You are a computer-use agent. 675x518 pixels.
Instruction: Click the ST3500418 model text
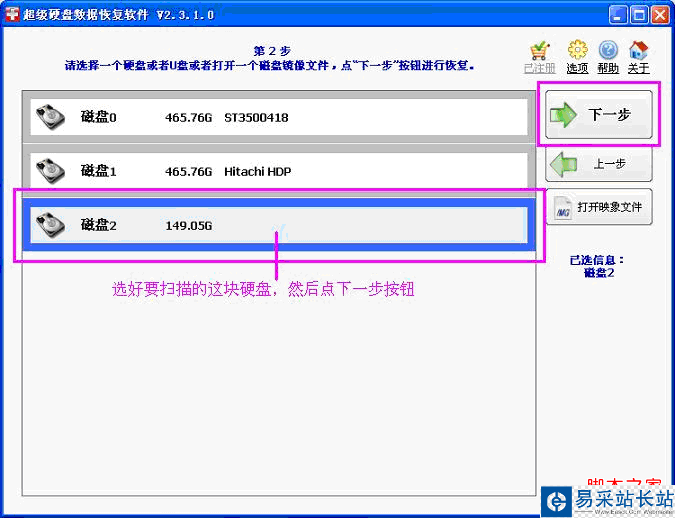tap(256, 118)
